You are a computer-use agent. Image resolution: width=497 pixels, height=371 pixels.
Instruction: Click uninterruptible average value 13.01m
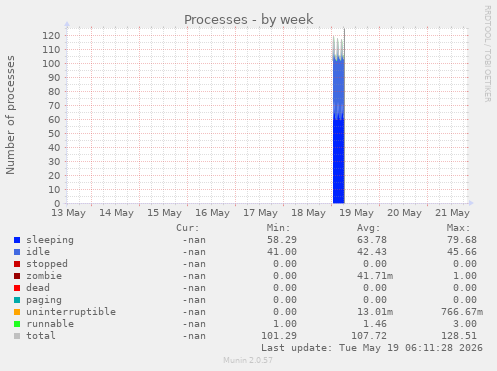[x=375, y=312]
